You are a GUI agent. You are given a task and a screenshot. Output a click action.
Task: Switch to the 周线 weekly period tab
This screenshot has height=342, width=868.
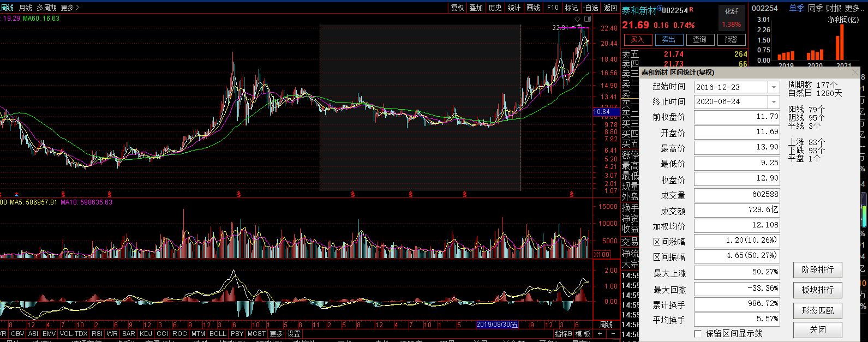(x=7, y=8)
